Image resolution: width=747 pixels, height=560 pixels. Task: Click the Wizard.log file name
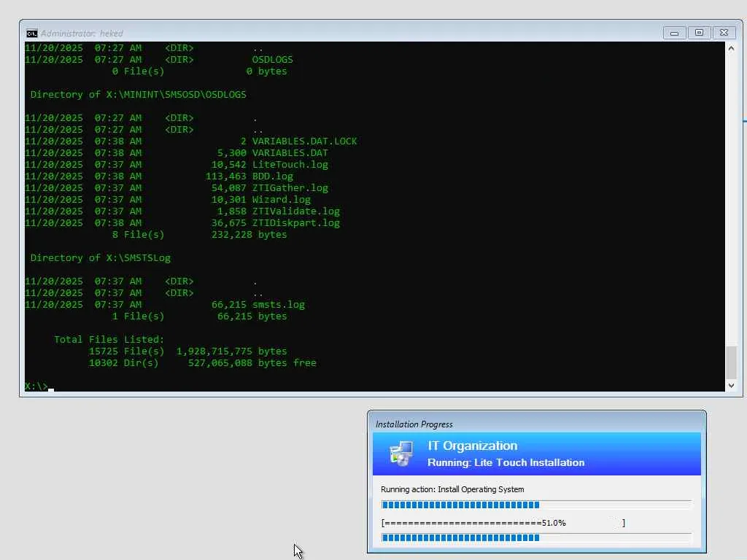(281, 200)
